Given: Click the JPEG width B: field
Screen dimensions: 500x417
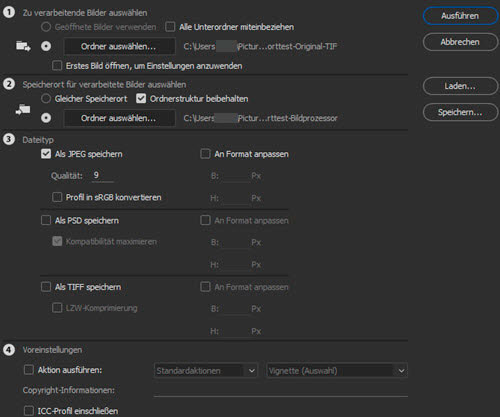Looking at the screenshot, I should (x=236, y=176).
